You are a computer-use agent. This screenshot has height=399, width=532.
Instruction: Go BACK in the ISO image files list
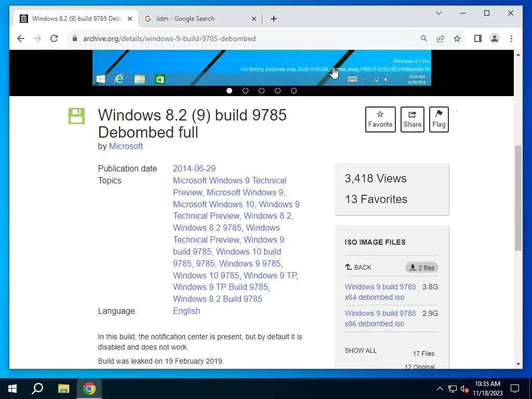358,268
